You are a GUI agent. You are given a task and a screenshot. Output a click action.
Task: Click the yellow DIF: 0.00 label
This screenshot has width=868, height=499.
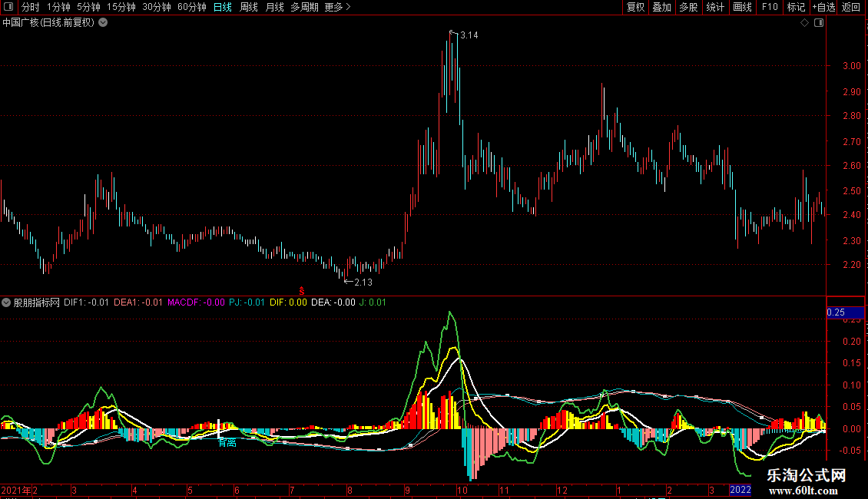click(288, 302)
